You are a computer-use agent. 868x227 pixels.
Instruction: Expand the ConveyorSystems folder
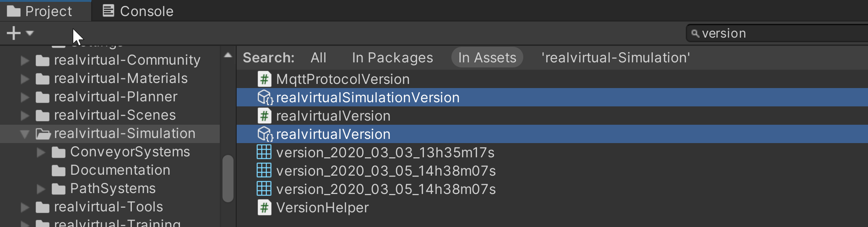coord(41,152)
